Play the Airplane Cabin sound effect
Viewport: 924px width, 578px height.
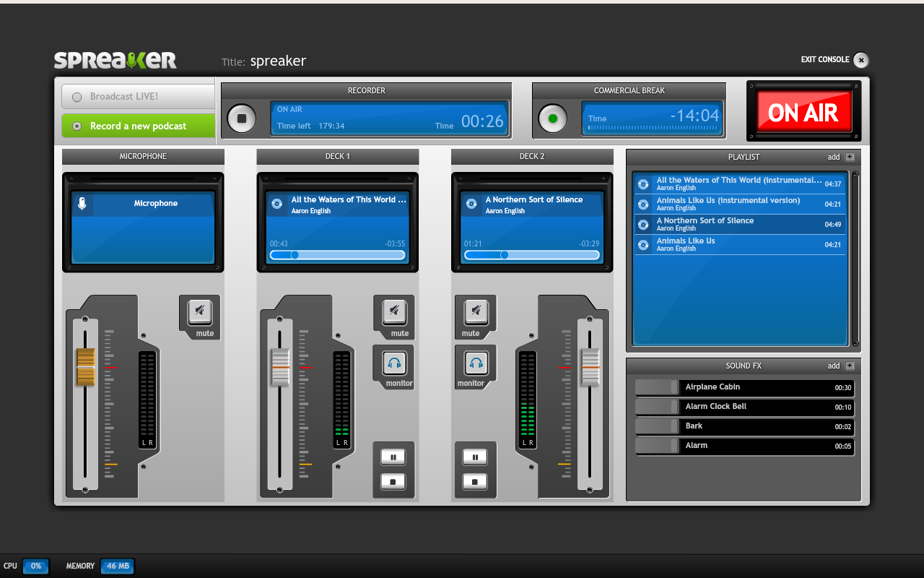[x=744, y=387]
